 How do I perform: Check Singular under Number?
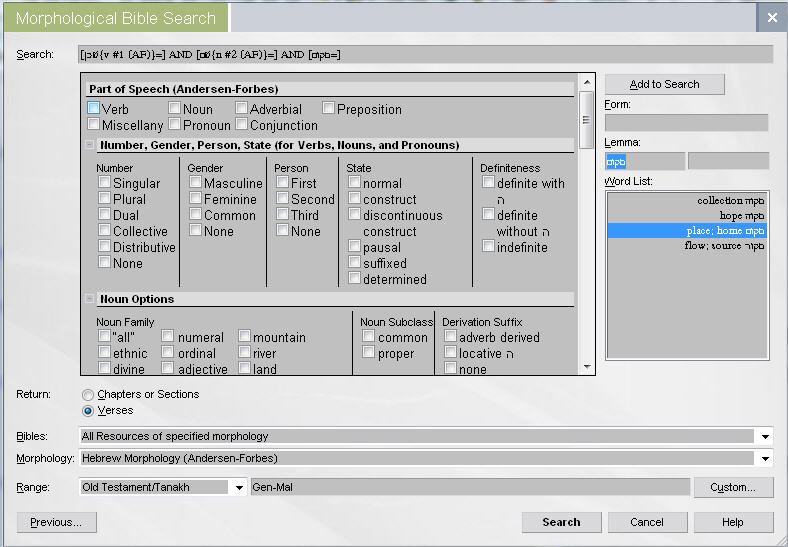[x=104, y=182]
